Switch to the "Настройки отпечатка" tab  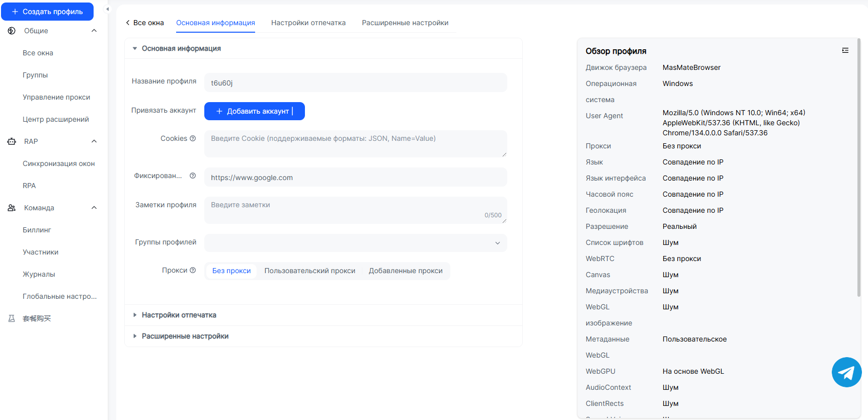click(x=308, y=23)
